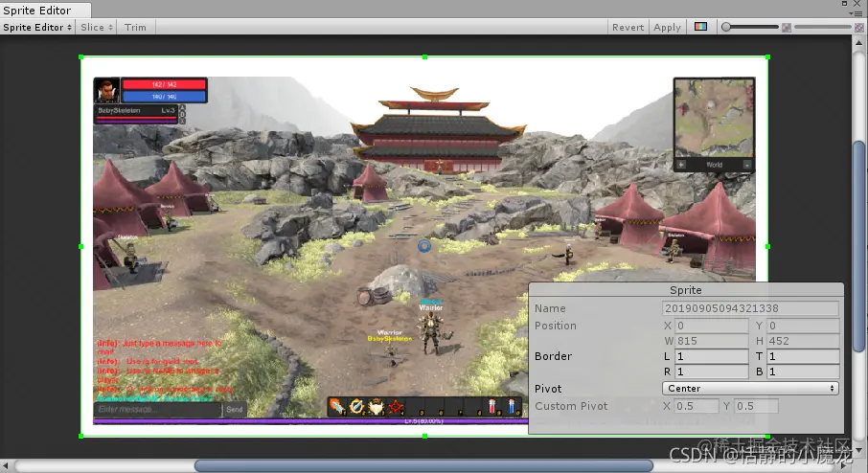Viewport: 868px width, 473px height.
Task: Click the right-middle green sprite handle
Action: click(x=767, y=246)
